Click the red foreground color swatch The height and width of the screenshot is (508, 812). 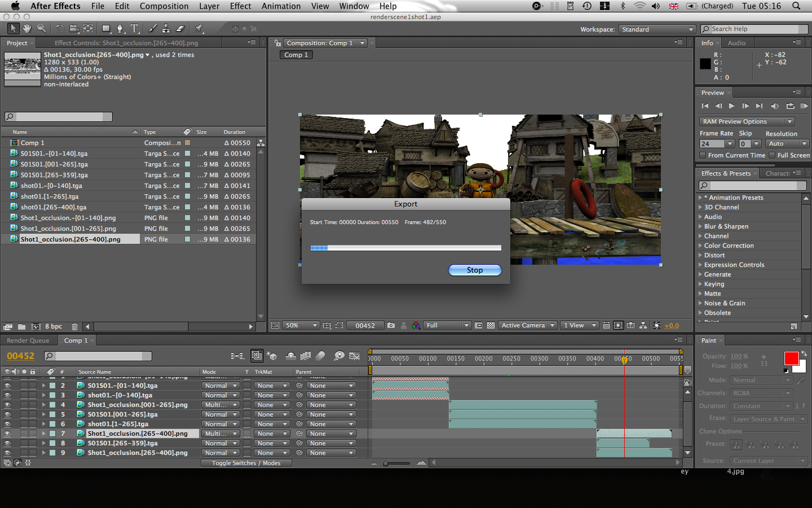coord(791,358)
